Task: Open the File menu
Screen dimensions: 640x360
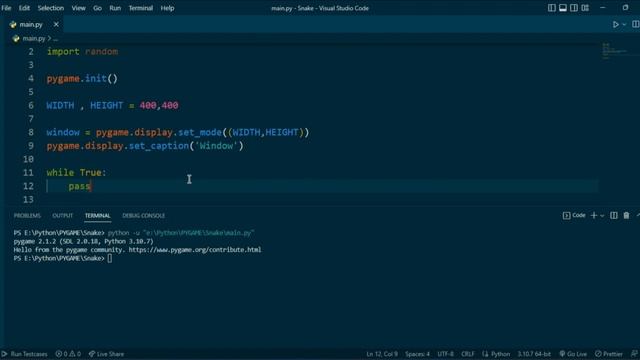Action: pos(7,8)
